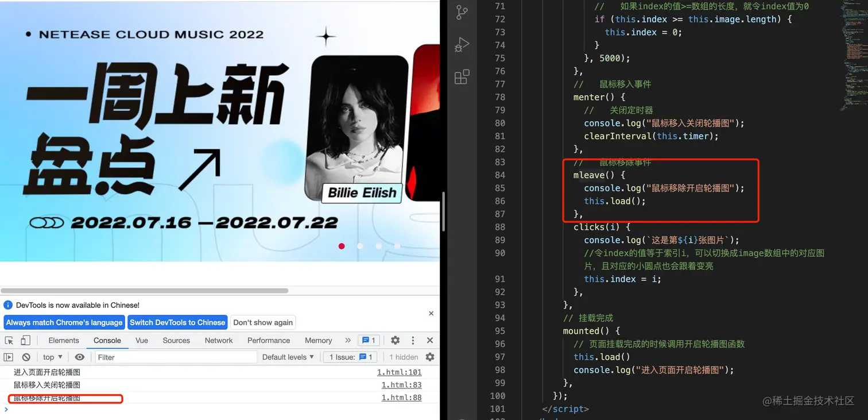Viewport: 868px width, 420px height.
Task: Open the Performance tab
Action: click(269, 340)
